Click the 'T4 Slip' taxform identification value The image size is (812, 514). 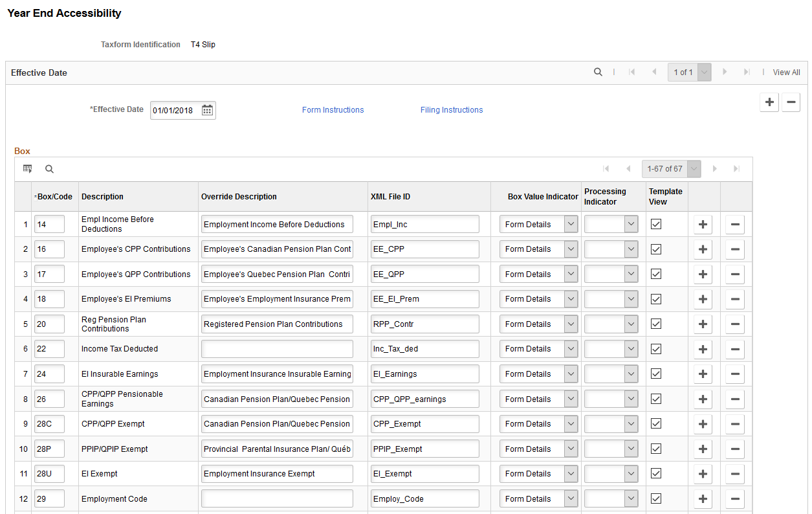point(203,45)
